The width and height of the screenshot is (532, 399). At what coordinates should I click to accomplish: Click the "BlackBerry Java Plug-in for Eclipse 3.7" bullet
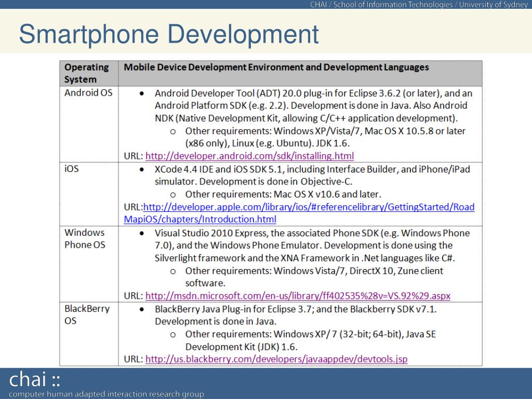click(x=296, y=315)
